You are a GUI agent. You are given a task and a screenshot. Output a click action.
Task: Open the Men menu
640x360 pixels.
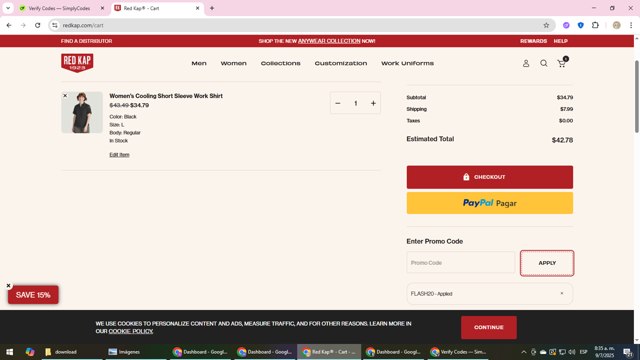click(199, 63)
